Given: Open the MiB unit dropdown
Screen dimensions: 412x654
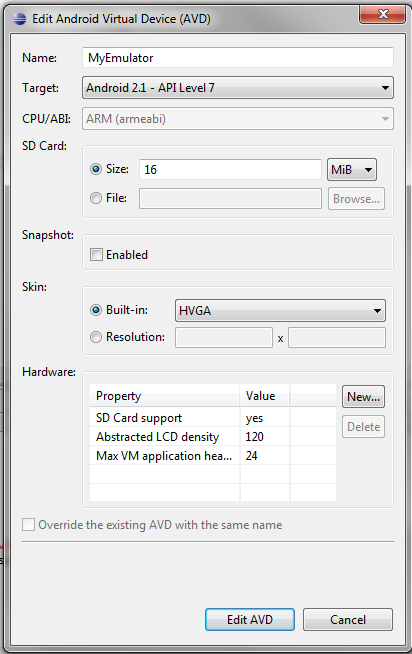Looking at the screenshot, I should pyautogui.click(x=352, y=169).
